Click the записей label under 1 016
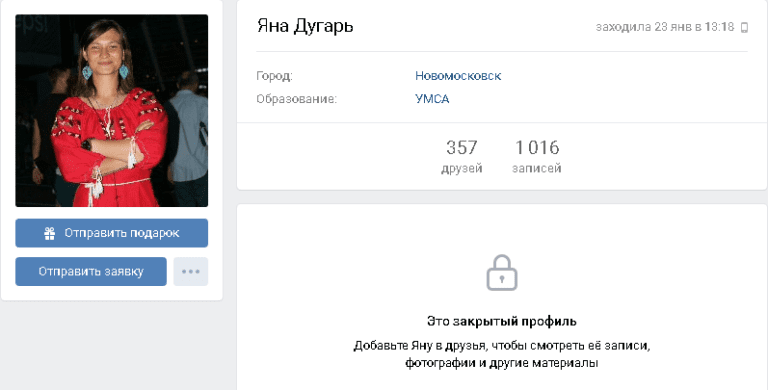Viewport: 768px width, 390px height. pyautogui.click(x=536, y=169)
